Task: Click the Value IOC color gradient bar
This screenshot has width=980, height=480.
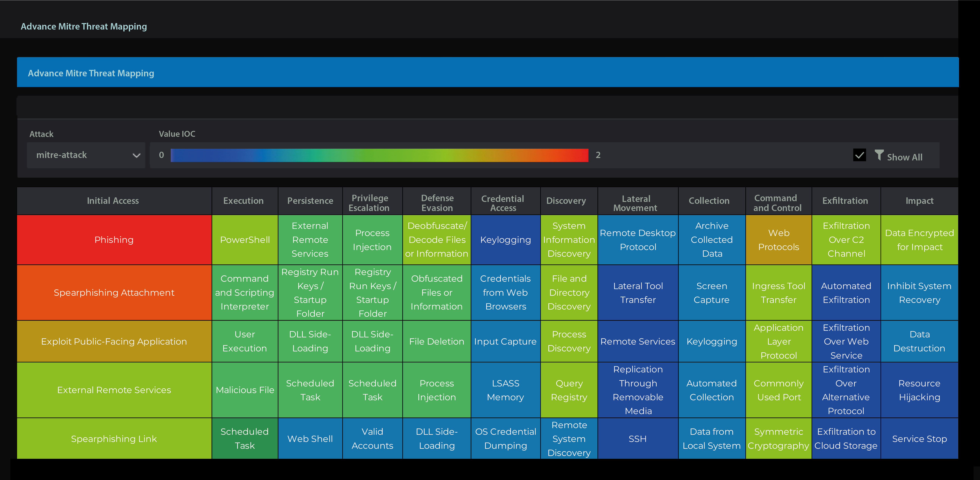Action: tap(379, 155)
